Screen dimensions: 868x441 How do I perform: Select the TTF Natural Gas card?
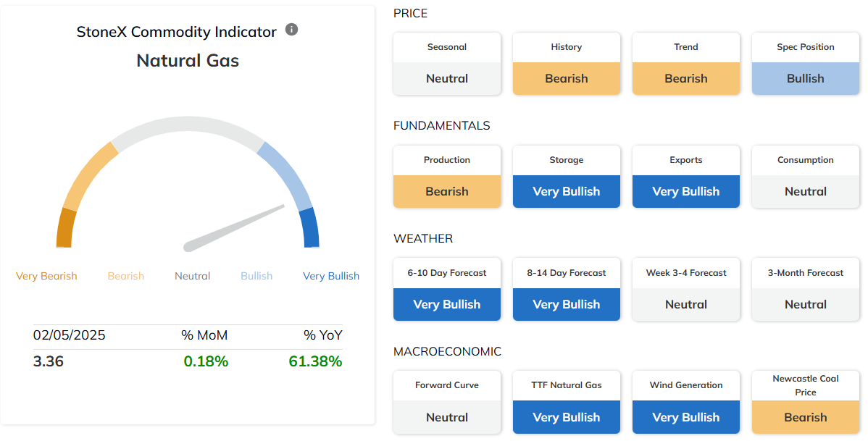click(x=567, y=403)
